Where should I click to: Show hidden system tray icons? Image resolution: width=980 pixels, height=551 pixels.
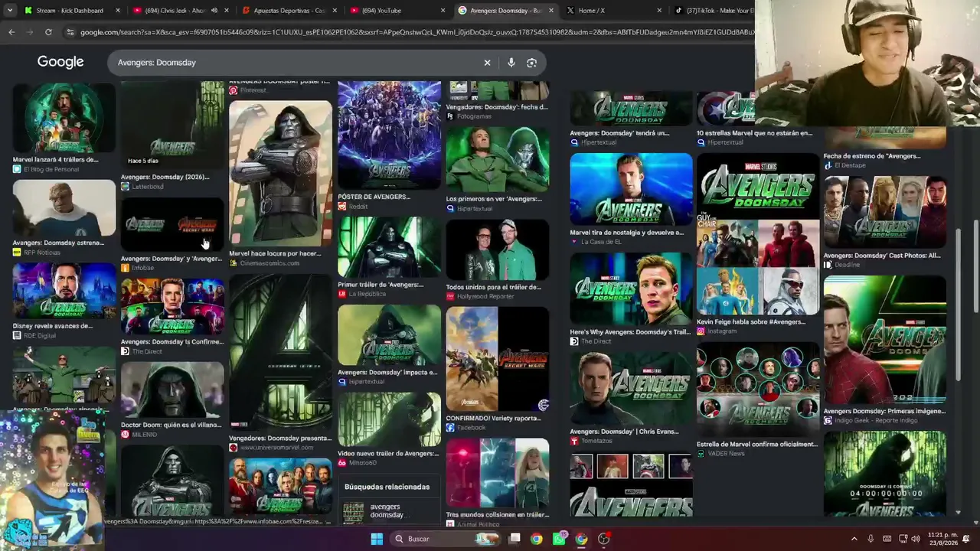click(854, 539)
